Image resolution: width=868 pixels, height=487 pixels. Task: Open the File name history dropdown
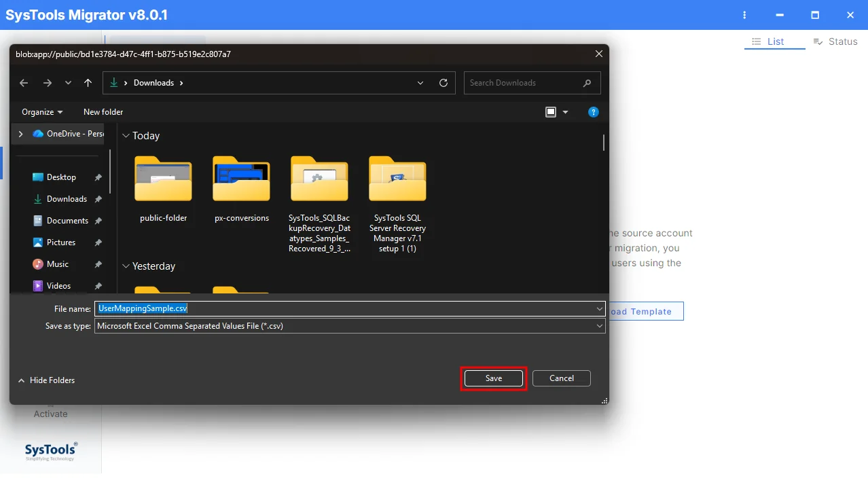(600, 308)
